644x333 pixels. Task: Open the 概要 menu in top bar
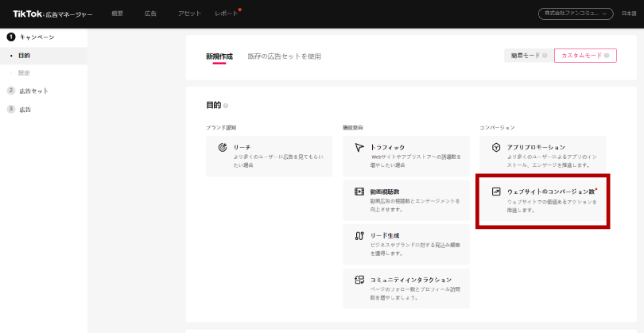pos(117,14)
